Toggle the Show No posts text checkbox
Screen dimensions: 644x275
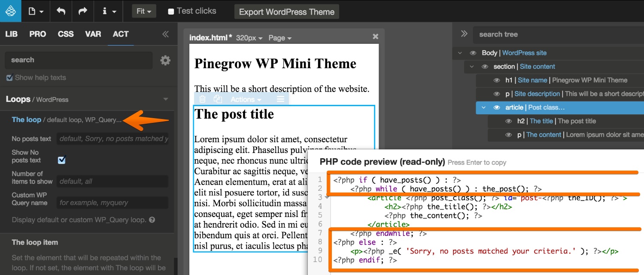point(62,160)
